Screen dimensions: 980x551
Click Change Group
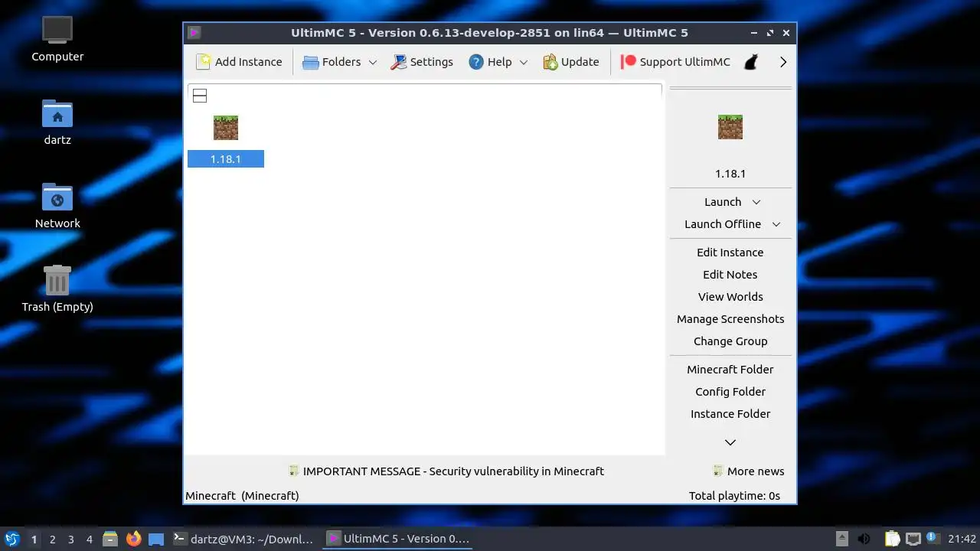[x=730, y=341]
